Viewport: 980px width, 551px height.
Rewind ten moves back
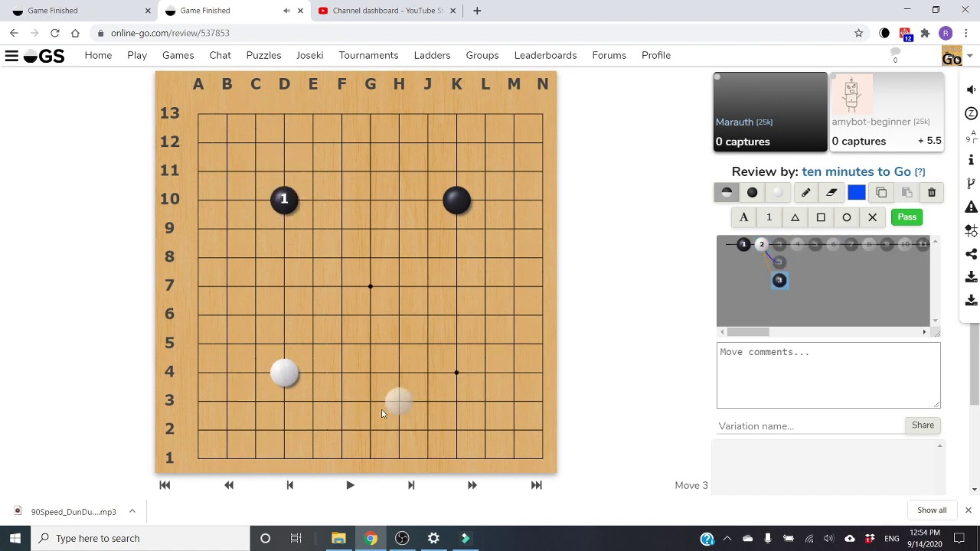tap(229, 485)
